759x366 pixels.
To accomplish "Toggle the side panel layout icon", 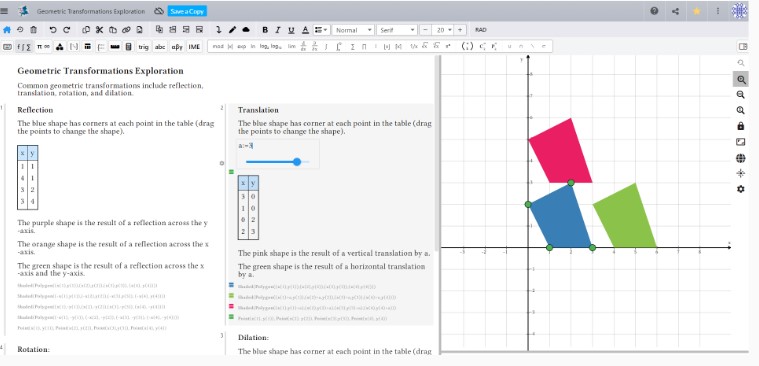I will (743, 46).
